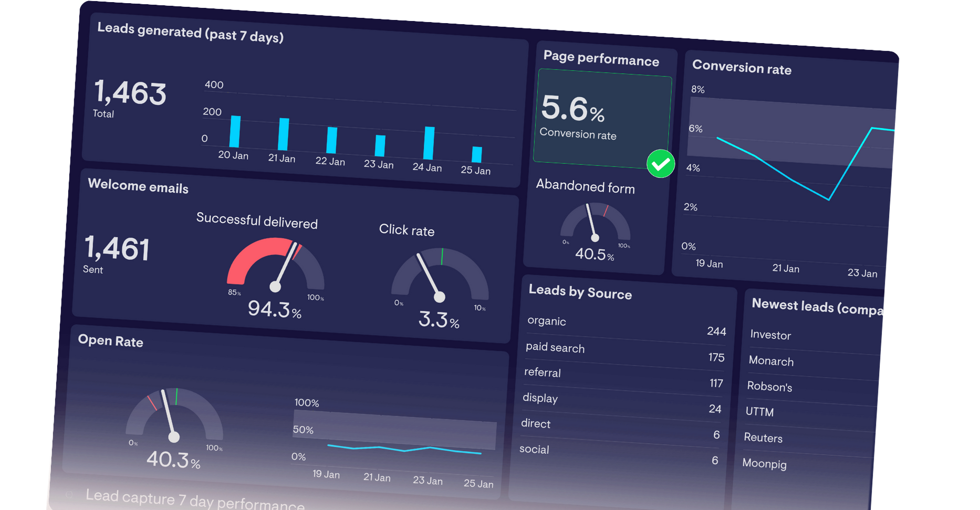The image size is (980, 510).
Task: Select the 23 Jan bar in Leads generated
Action: point(380,146)
